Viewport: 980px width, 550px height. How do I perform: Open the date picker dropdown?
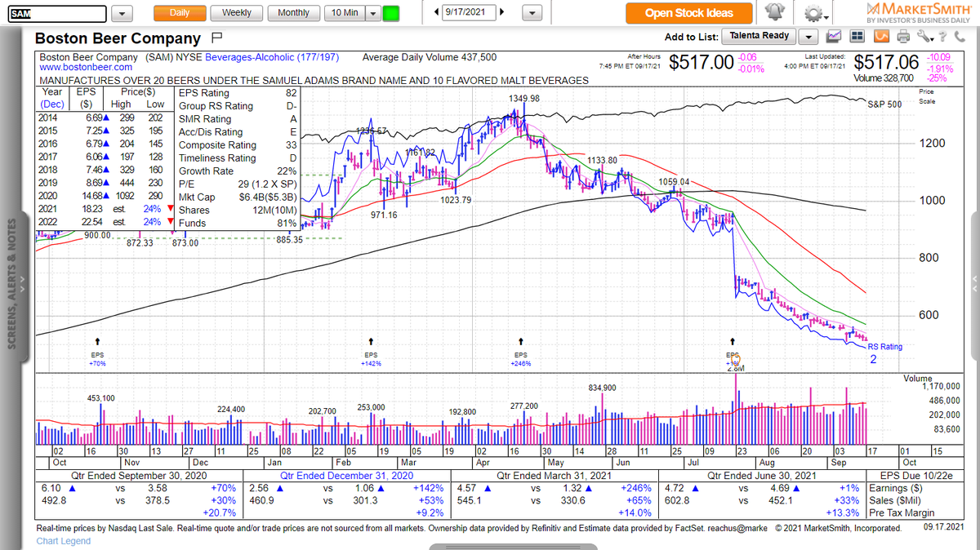pos(532,14)
